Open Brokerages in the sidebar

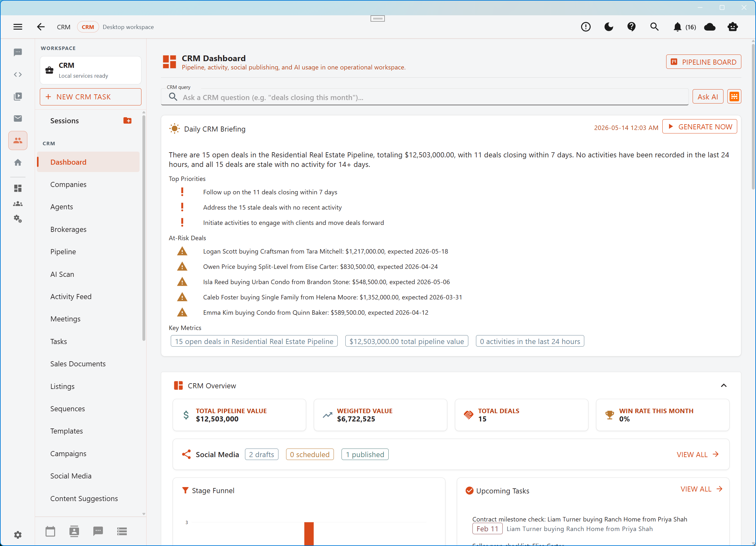pyautogui.click(x=88, y=229)
